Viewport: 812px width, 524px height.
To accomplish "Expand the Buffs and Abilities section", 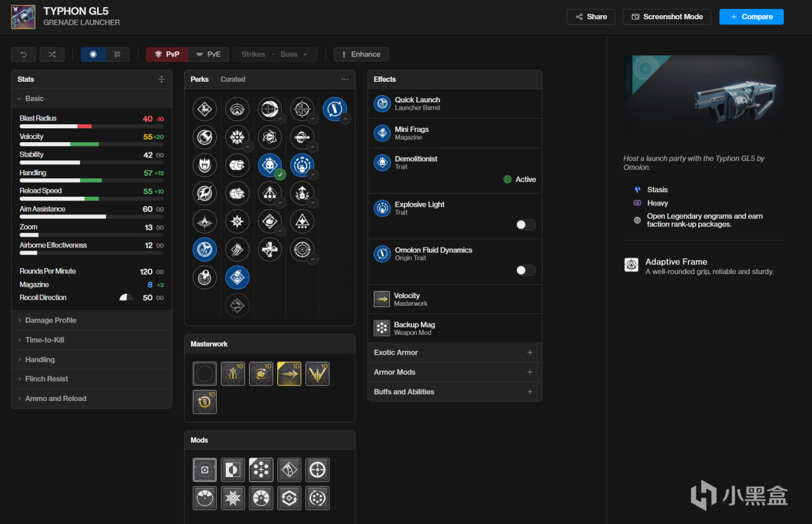I will pos(455,392).
